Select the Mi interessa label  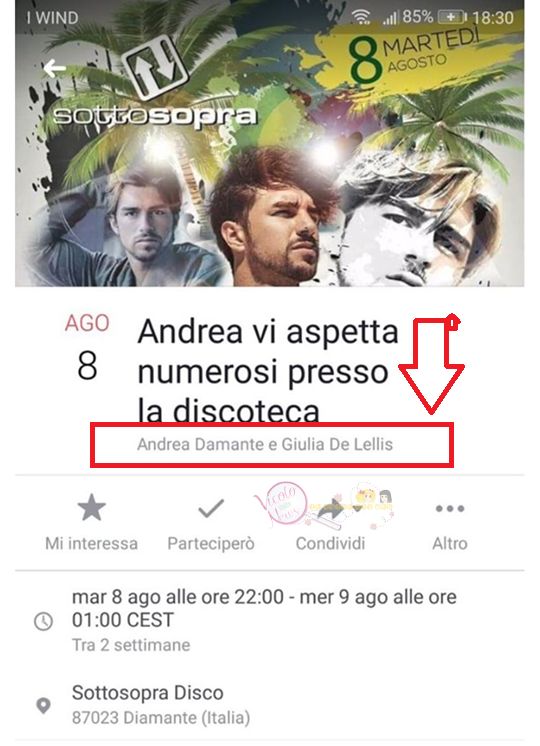tap(91, 543)
